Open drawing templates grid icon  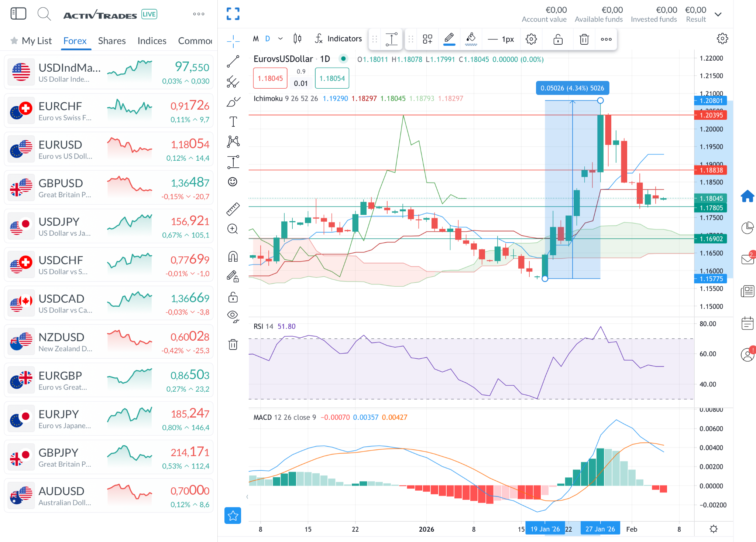pyautogui.click(x=427, y=39)
